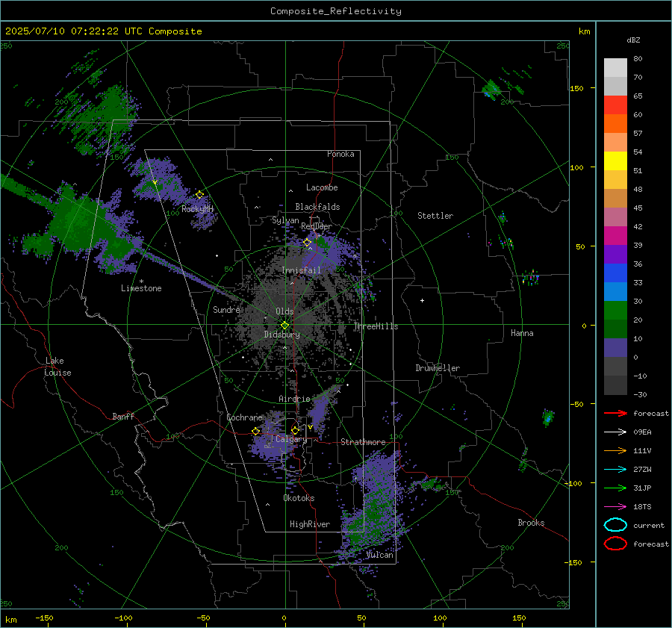Click the yellow diamond marker below Cochrane
Image resolution: width=672 pixels, height=628 pixels.
256,432
